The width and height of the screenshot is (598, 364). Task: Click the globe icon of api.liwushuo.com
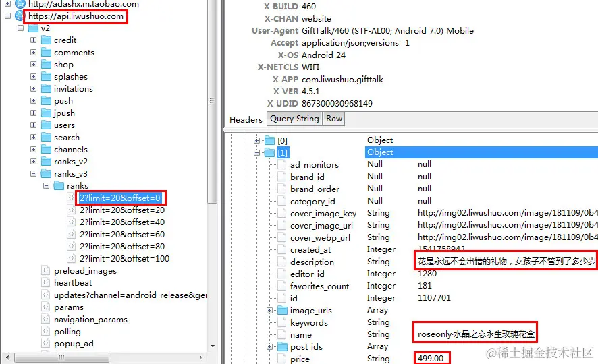tap(20, 16)
